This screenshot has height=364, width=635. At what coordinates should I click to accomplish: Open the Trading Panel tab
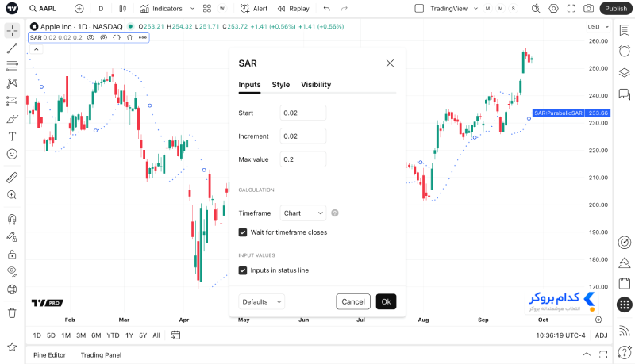click(x=102, y=355)
